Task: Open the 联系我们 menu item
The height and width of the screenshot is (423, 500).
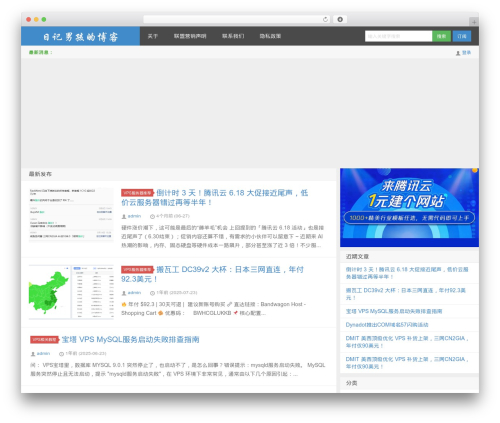Action: (233, 36)
